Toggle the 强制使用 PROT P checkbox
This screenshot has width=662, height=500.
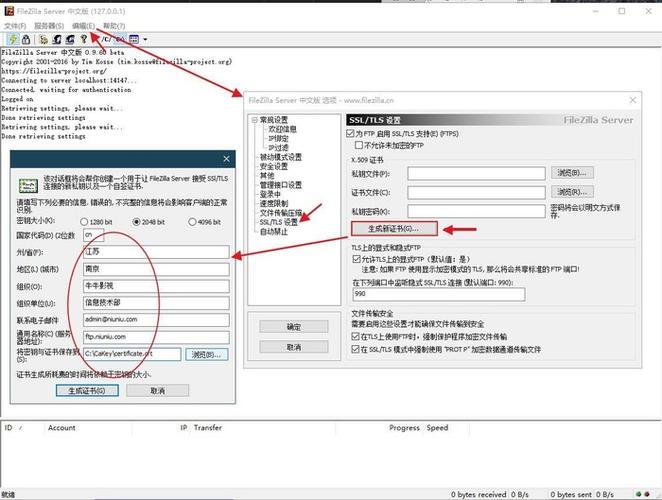click(x=355, y=350)
